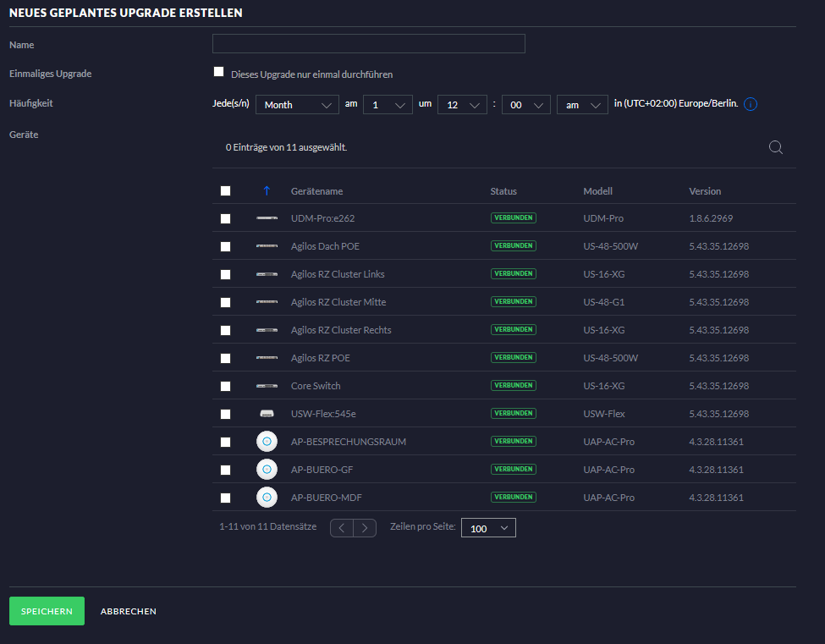Viewport: 825px width, 644px height.
Task: Click the AP-BUERO-GF access point icon
Action: pos(267,470)
